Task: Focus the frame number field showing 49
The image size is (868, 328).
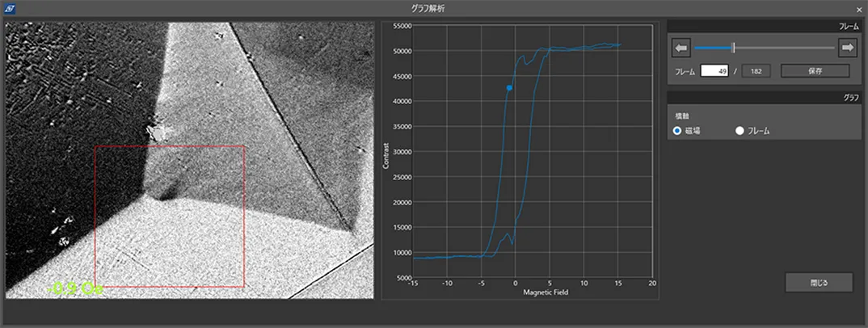Action: (714, 71)
